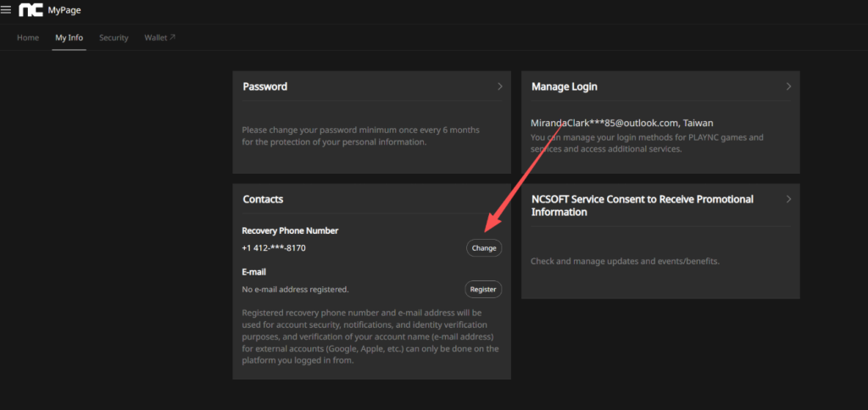
Task: Click the Password card heading
Action: point(264,86)
